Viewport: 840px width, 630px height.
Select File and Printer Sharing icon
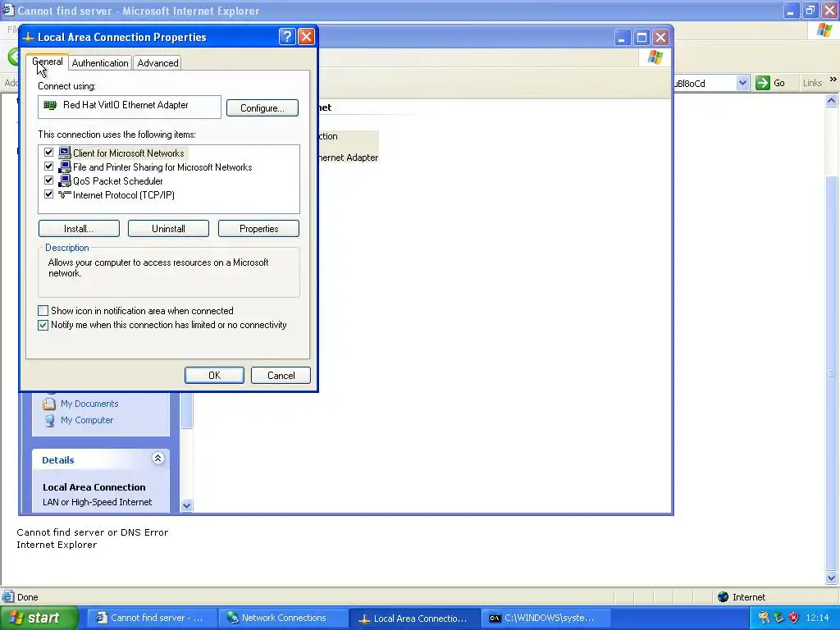pyautogui.click(x=65, y=167)
